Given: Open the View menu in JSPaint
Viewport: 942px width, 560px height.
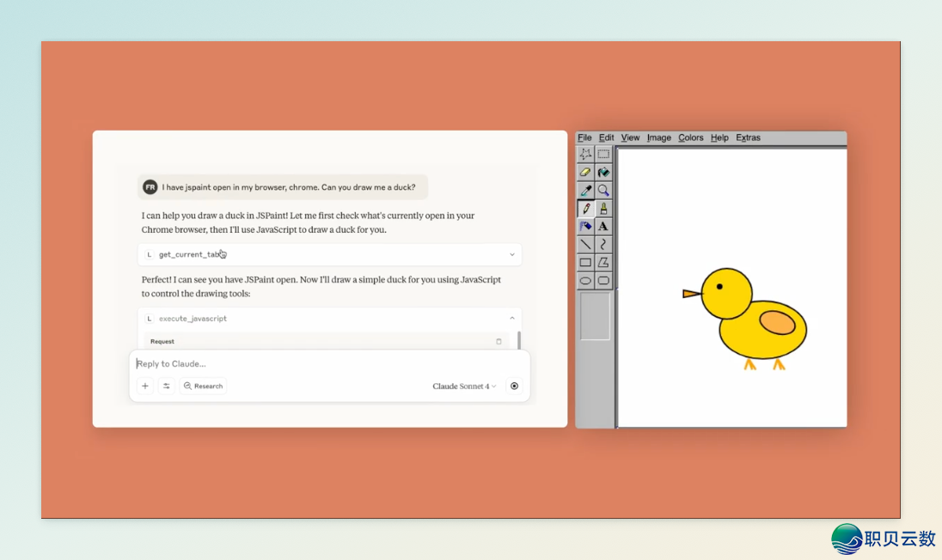Looking at the screenshot, I should [630, 137].
